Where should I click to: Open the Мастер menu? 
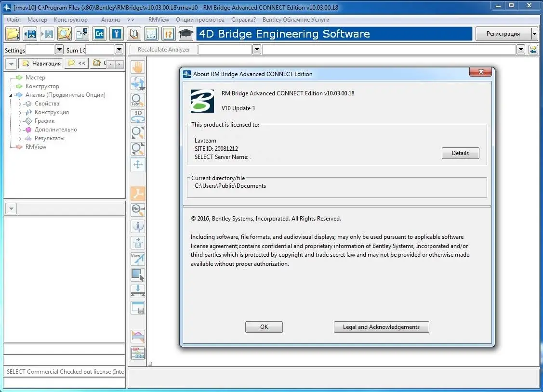tap(37, 20)
